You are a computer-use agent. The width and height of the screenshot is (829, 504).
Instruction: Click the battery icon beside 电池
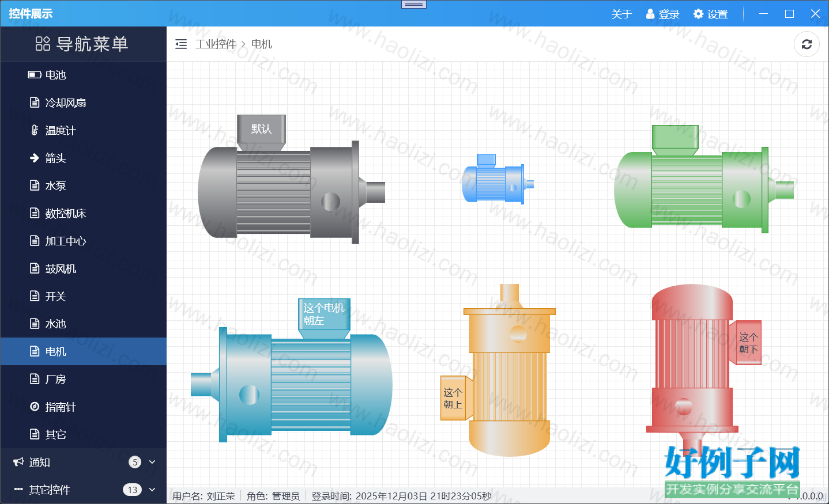35,75
